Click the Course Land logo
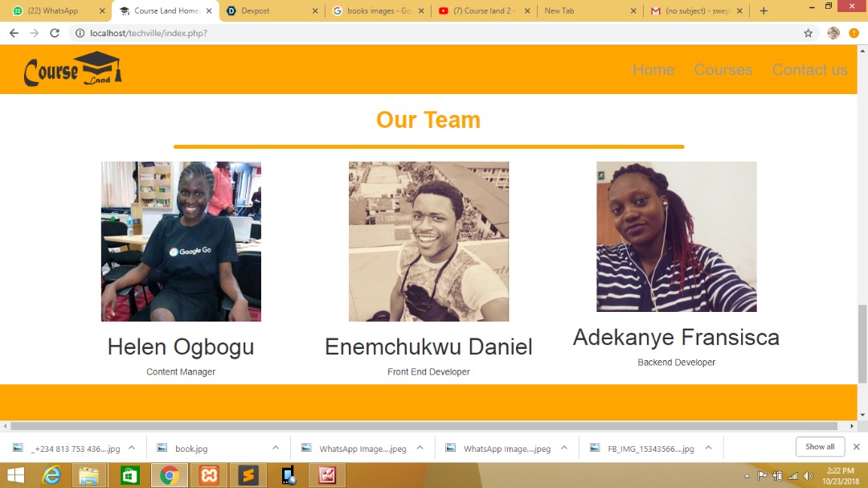Screen dimensions: 868x488 pyautogui.click(x=72, y=69)
